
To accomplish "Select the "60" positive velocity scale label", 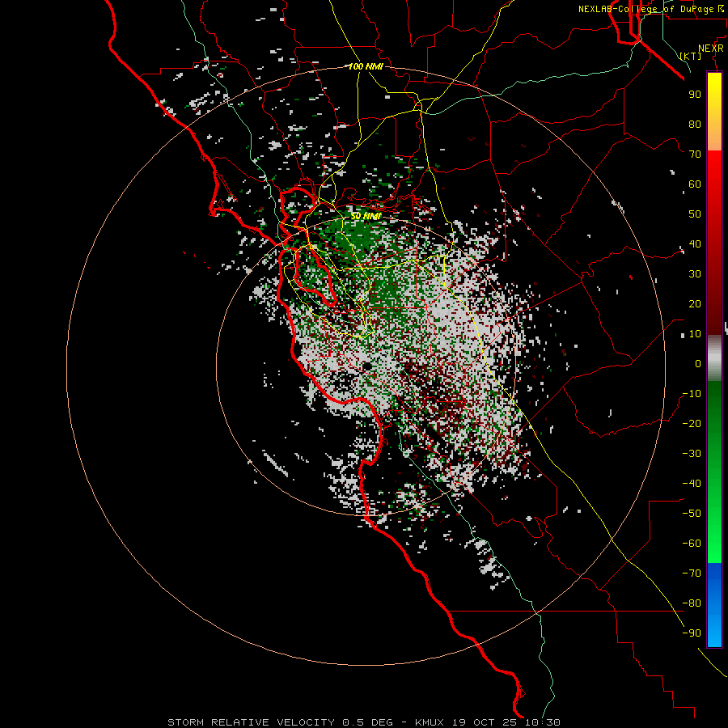I will 695,184.
